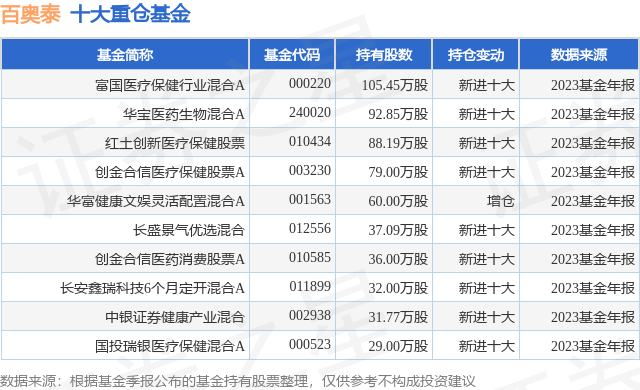Click the holding value 92.85万股

point(398,114)
